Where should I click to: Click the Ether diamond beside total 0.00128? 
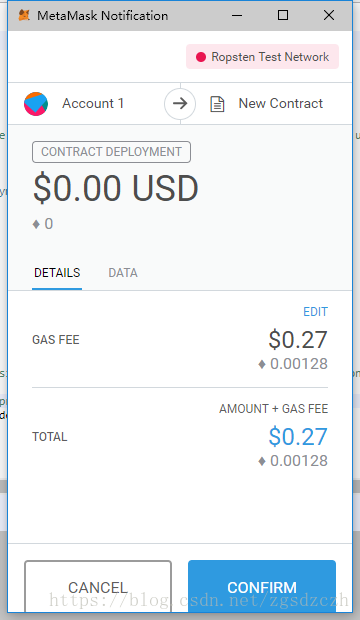click(261, 461)
